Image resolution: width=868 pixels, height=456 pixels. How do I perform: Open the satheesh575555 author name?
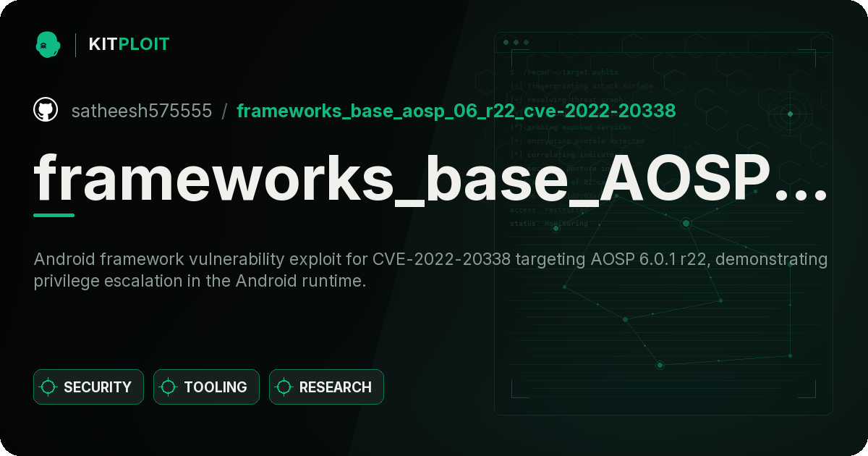click(142, 111)
